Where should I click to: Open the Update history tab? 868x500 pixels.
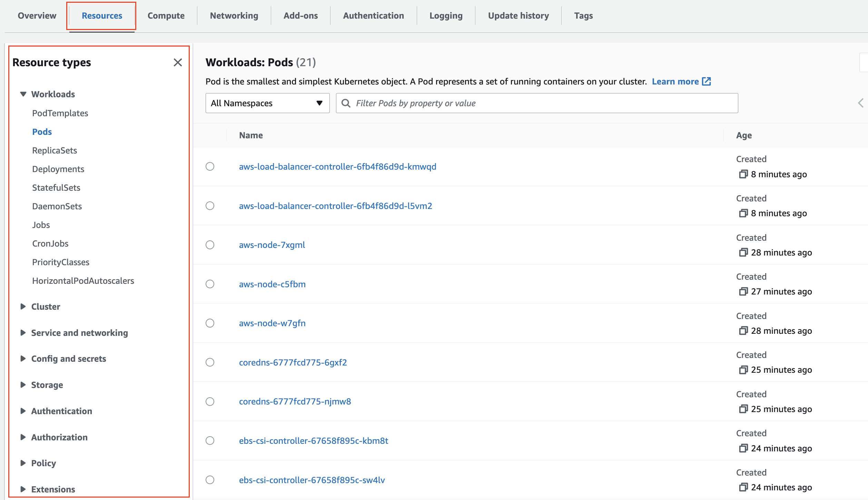click(x=518, y=16)
